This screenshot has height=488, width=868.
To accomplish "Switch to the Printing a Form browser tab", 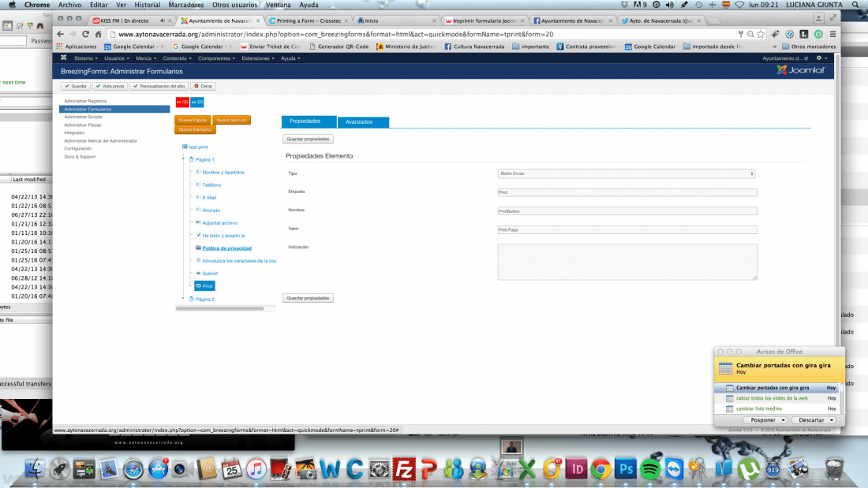I will click(x=309, y=20).
